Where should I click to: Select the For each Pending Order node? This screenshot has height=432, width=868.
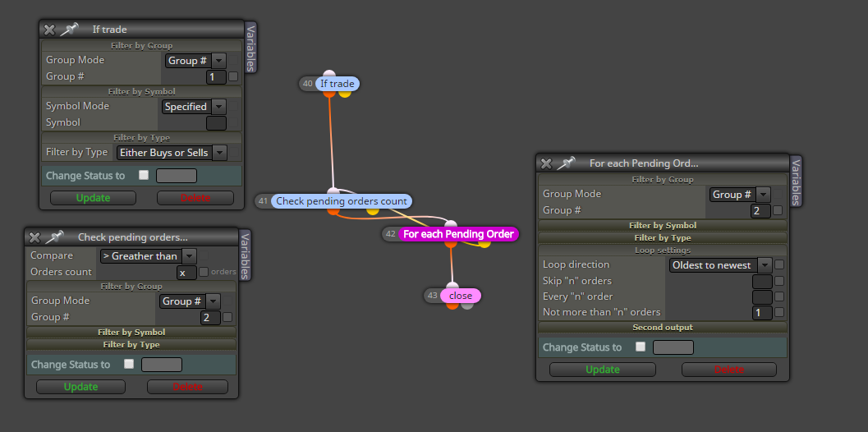pos(457,234)
